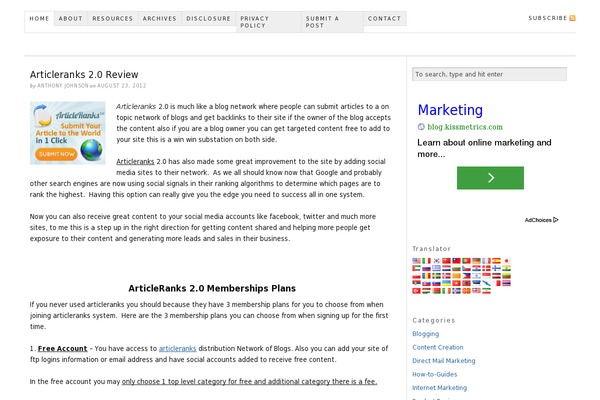Select the Czech Republic flag
This screenshot has width=600, height=400.
pyautogui.click(x=466, y=268)
